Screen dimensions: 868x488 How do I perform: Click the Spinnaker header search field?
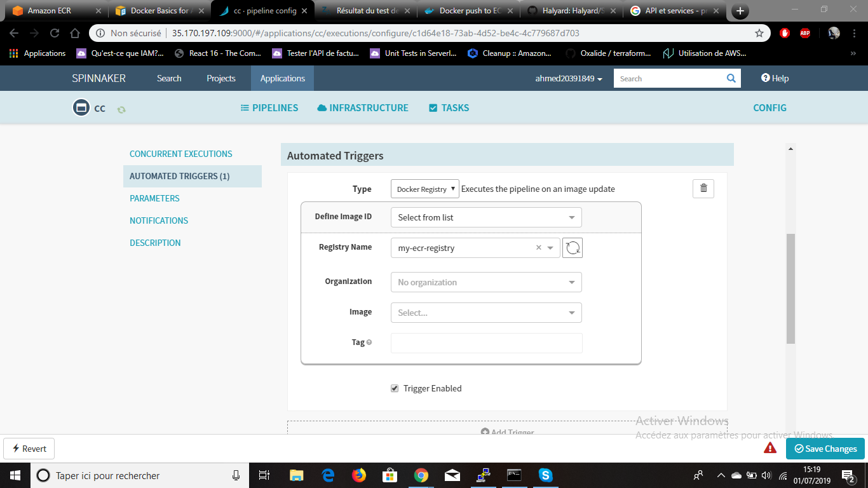[x=669, y=78]
